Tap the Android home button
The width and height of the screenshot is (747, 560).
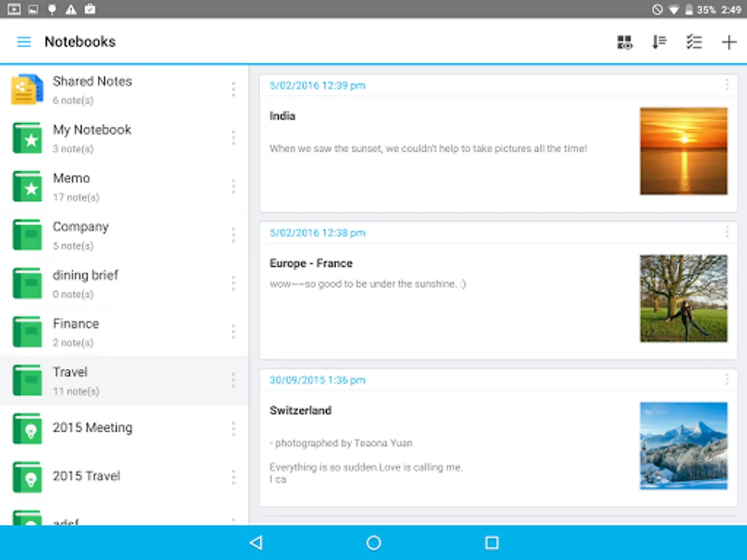click(x=374, y=543)
